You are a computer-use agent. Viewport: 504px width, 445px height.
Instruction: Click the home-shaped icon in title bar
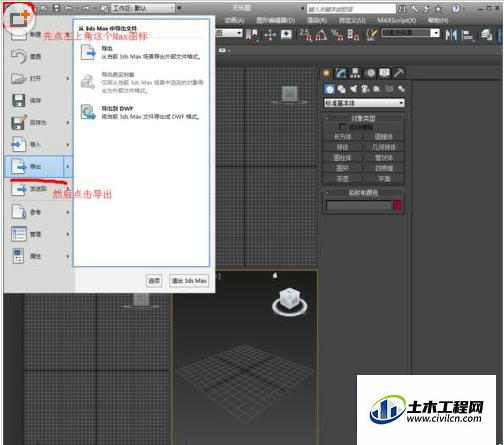pyautogui.click(x=438, y=8)
